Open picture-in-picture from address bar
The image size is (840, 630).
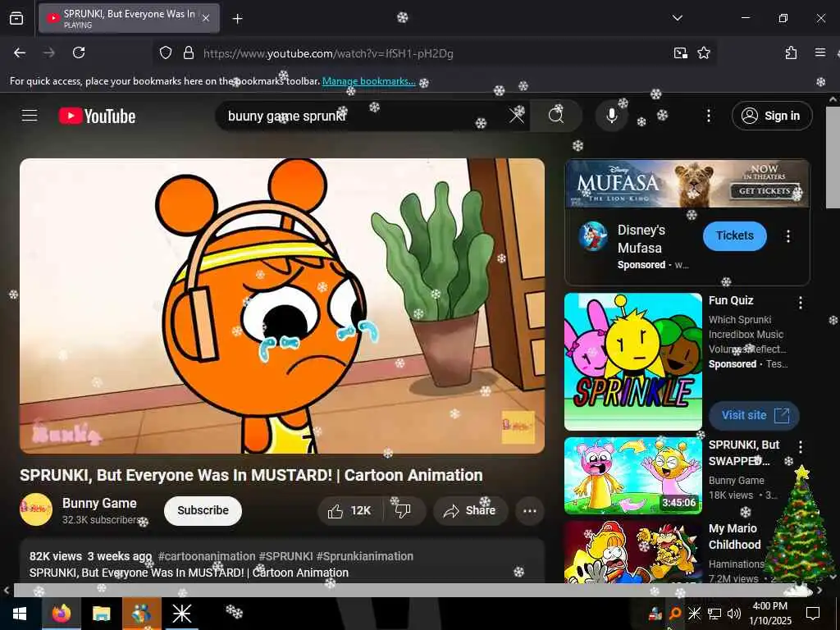click(680, 52)
